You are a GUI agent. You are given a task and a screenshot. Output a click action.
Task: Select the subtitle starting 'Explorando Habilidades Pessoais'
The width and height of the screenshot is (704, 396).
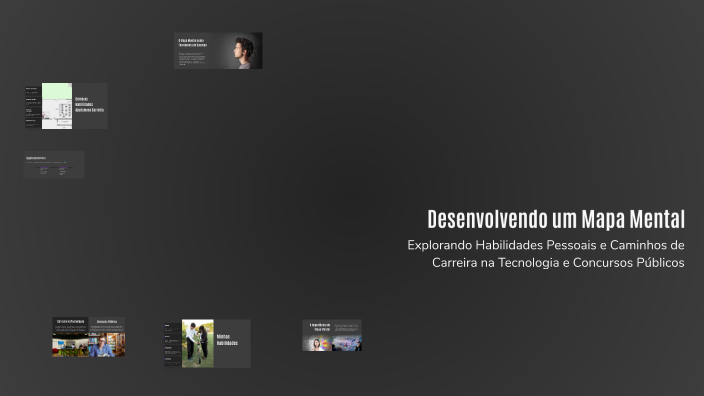(x=546, y=254)
